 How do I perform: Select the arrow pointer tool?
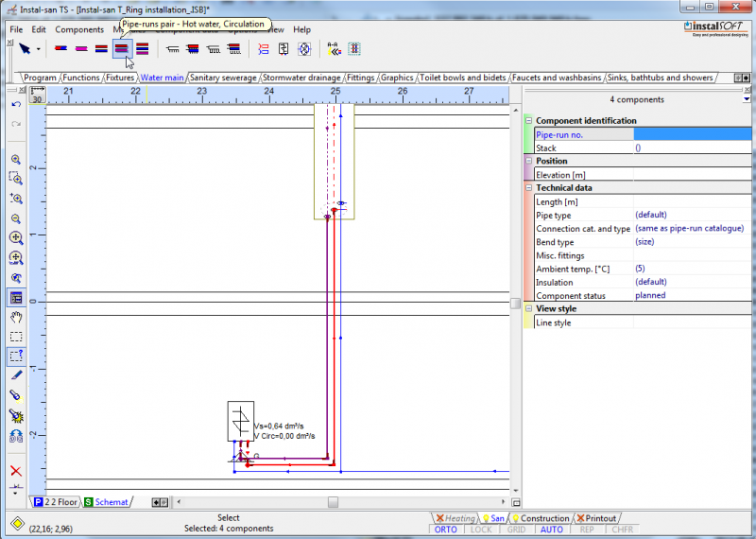click(25, 49)
